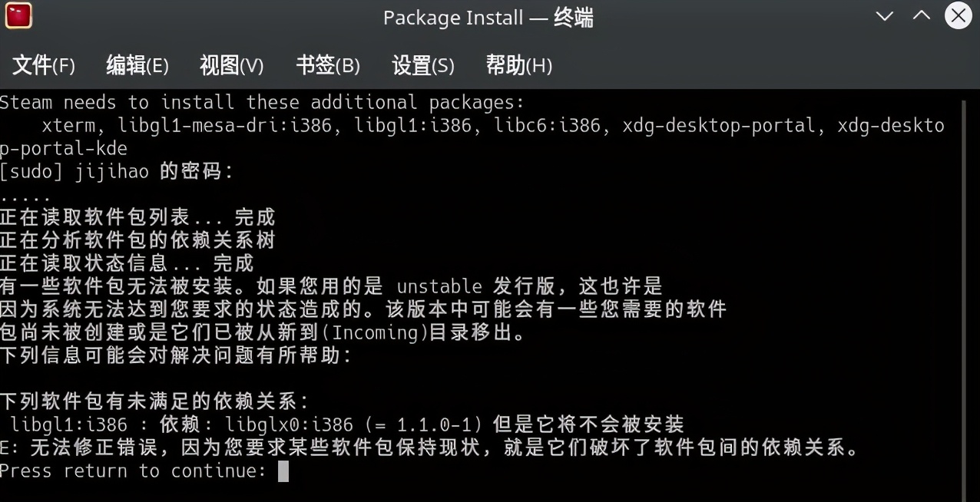Open the 编辑(E) menu
The width and height of the screenshot is (980, 502).
pyautogui.click(x=137, y=65)
